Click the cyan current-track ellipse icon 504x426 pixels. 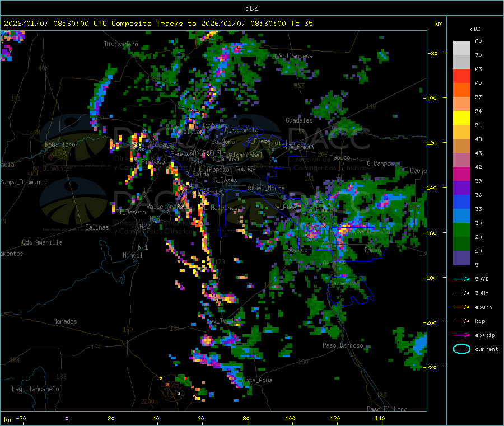[x=461, y=349]
